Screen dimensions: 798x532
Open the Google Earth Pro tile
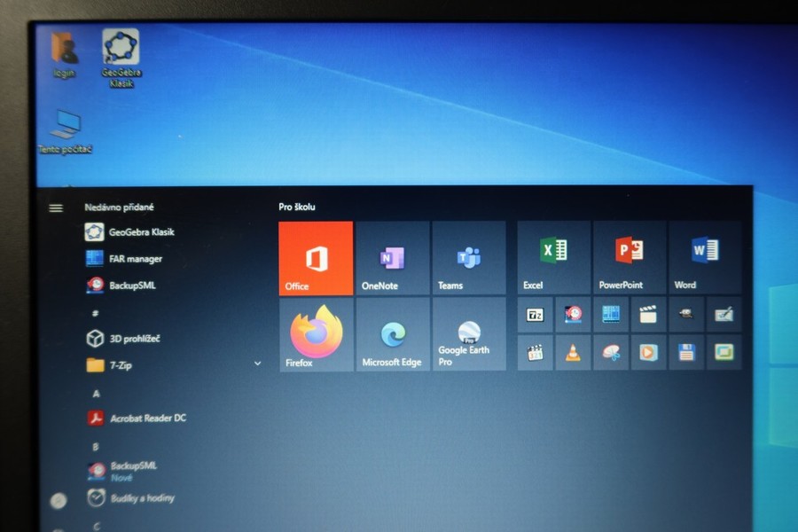point(469,334)
